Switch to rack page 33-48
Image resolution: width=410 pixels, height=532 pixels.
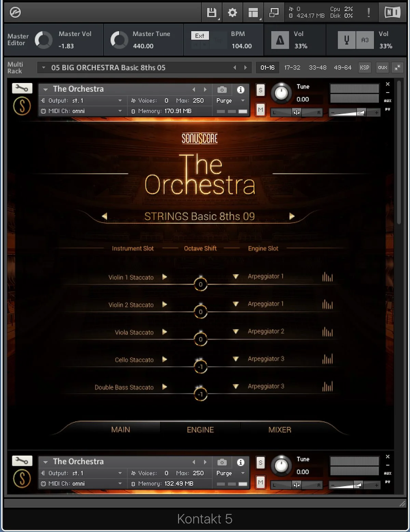click(x=317, y=68)
